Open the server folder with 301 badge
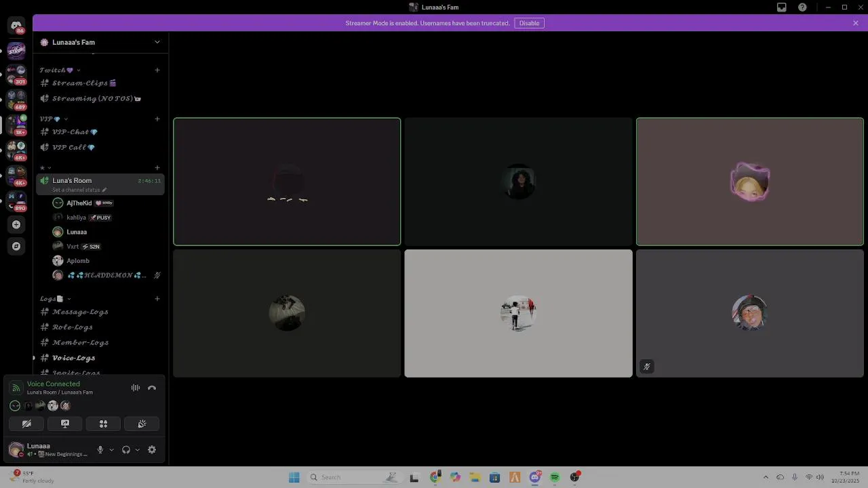Viewport: 868px width, 488px height. click(16, 75)
